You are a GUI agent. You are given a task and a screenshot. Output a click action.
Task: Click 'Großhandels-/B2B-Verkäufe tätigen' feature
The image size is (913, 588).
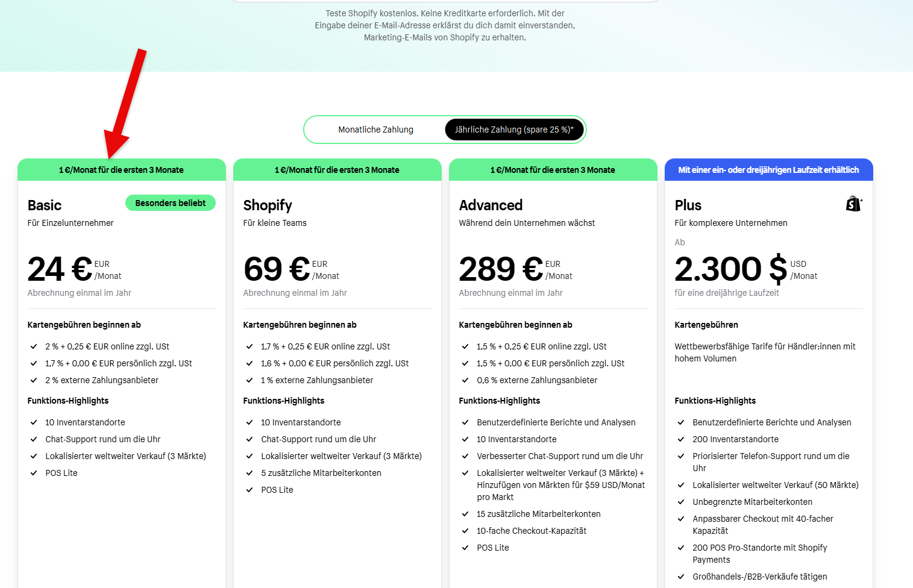759,577
